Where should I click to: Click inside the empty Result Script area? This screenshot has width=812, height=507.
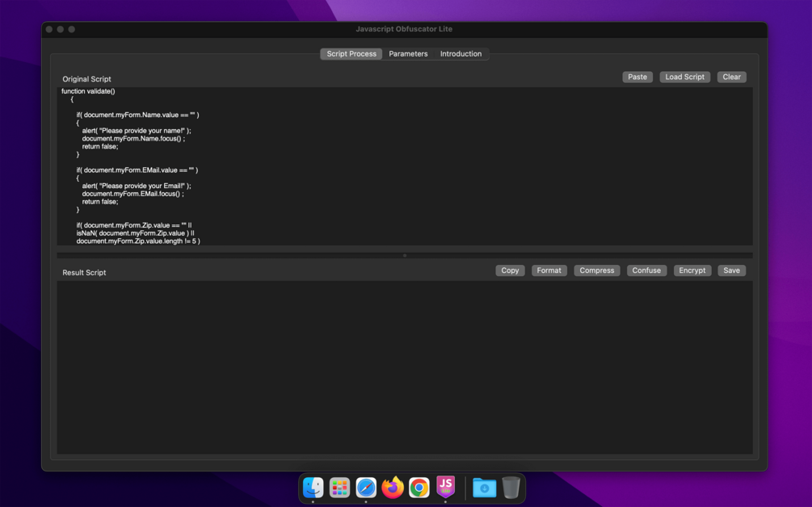coord(405,367)
